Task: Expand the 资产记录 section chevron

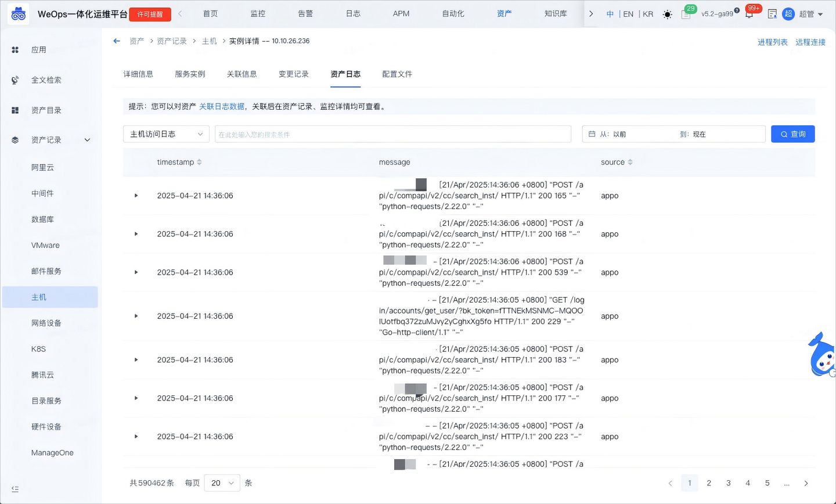Action: (x=87, y=139)
